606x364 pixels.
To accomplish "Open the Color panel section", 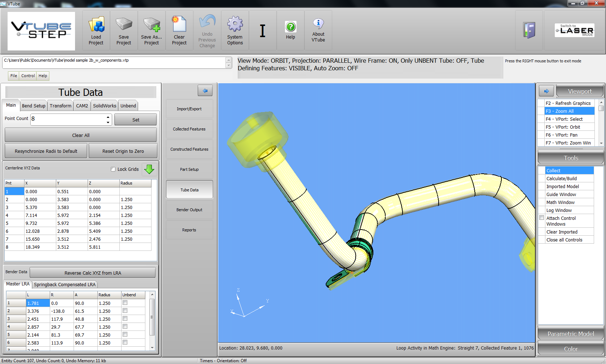I will [x=570, y=349].
